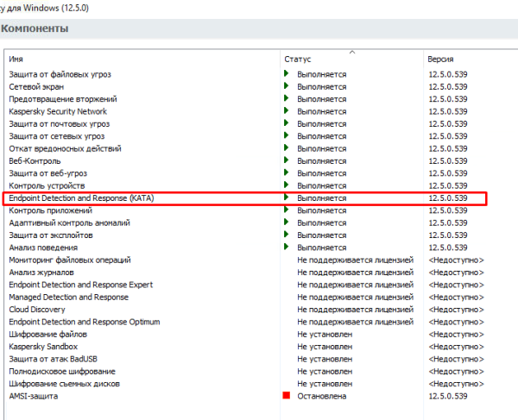Screen dimensions: 518x420
Task: Select Endpoint Detection and Response (KATA) name
Action: point(81,198)
